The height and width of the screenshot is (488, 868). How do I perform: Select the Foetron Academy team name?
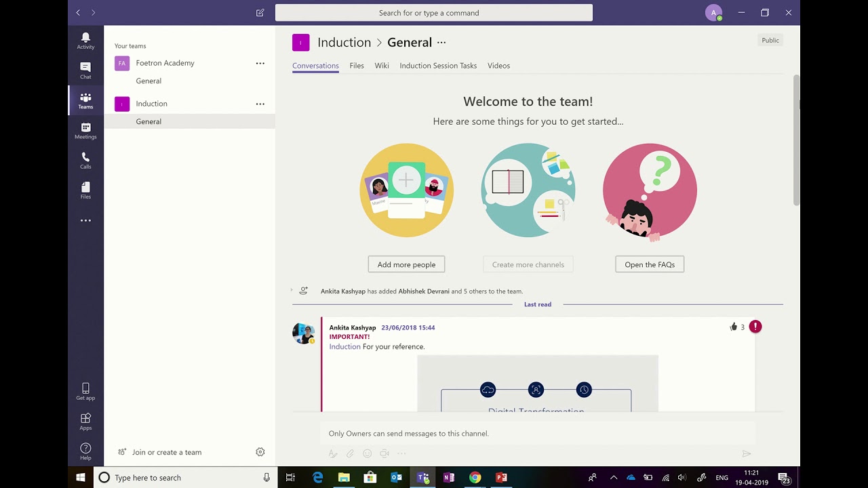[165, 63]
